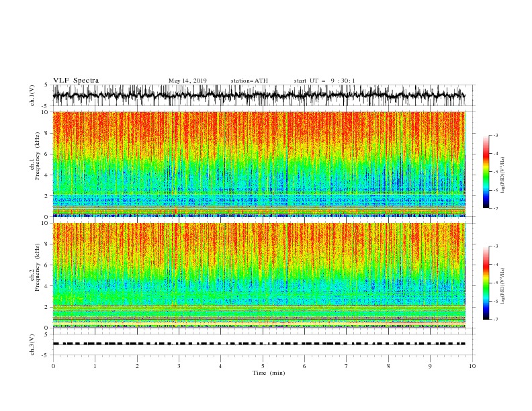Click the lower ch.2 PSD colorbar

tap(486, 283)
